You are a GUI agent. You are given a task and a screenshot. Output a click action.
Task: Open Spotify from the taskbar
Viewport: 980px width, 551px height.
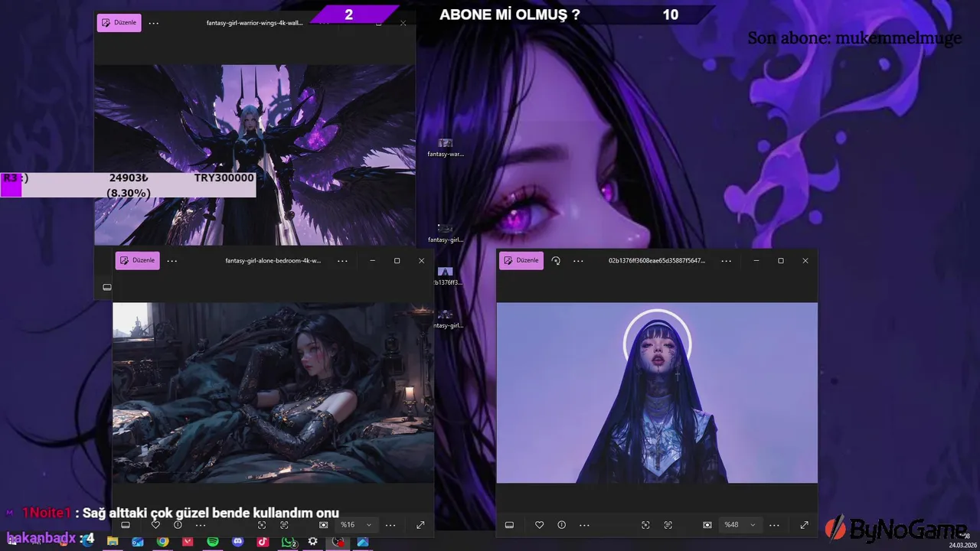pyautogui.click(x=213, y=542)
